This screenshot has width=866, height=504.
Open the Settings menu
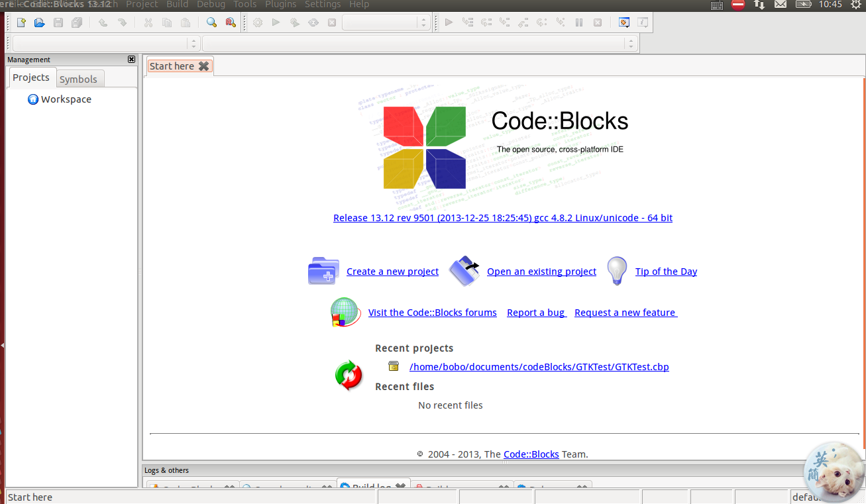click(x=323, y=5)
